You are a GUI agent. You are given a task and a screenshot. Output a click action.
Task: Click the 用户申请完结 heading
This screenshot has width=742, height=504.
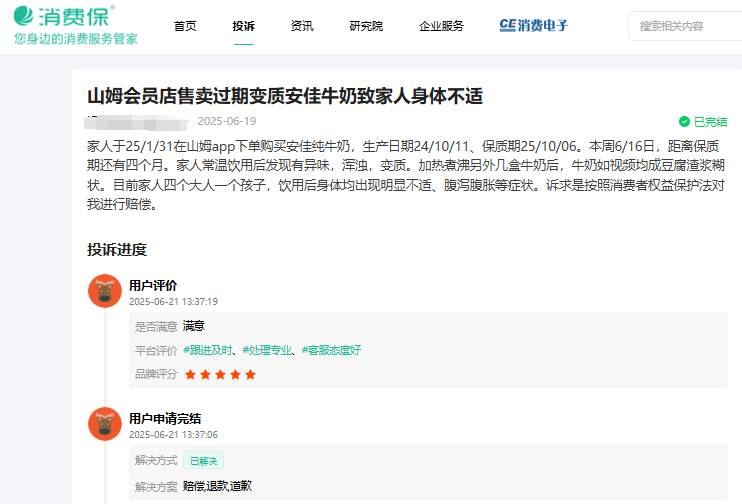[x=165, y=418]
